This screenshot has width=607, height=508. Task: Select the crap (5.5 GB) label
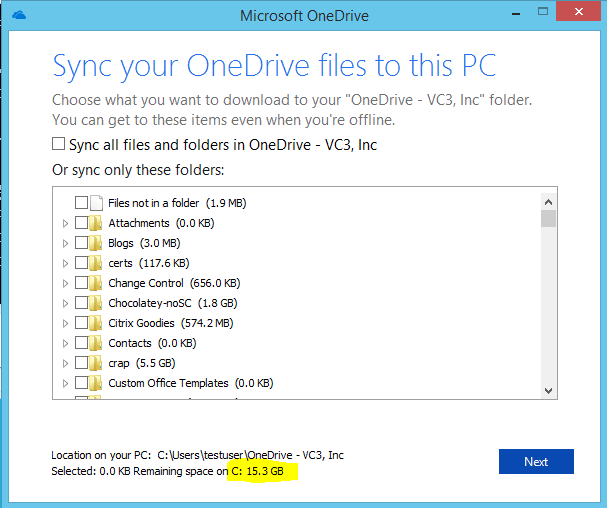142,363
